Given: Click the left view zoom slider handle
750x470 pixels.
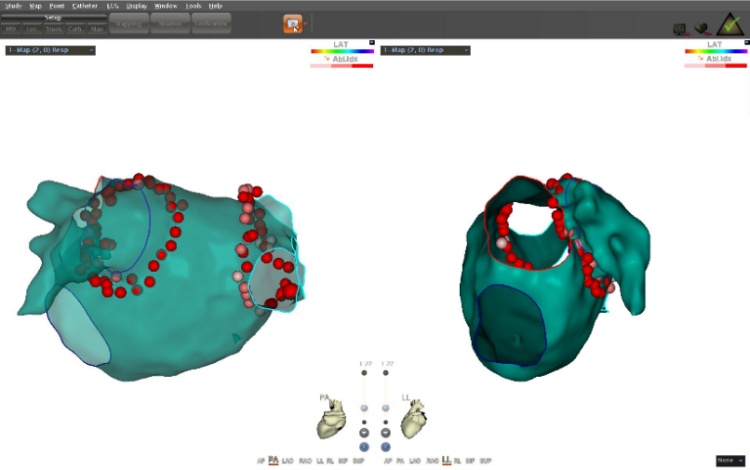Looking at the screenshot, I should tap(364, 408).
